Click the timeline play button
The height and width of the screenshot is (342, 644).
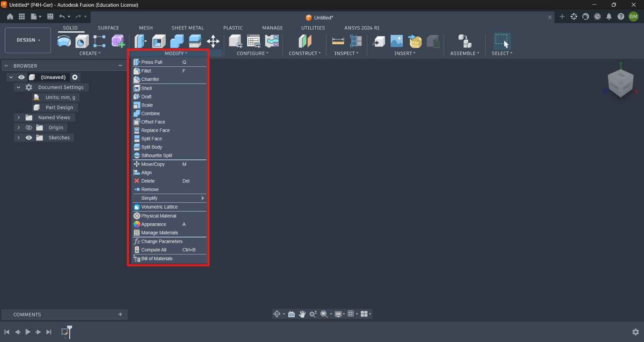point(28,332)
